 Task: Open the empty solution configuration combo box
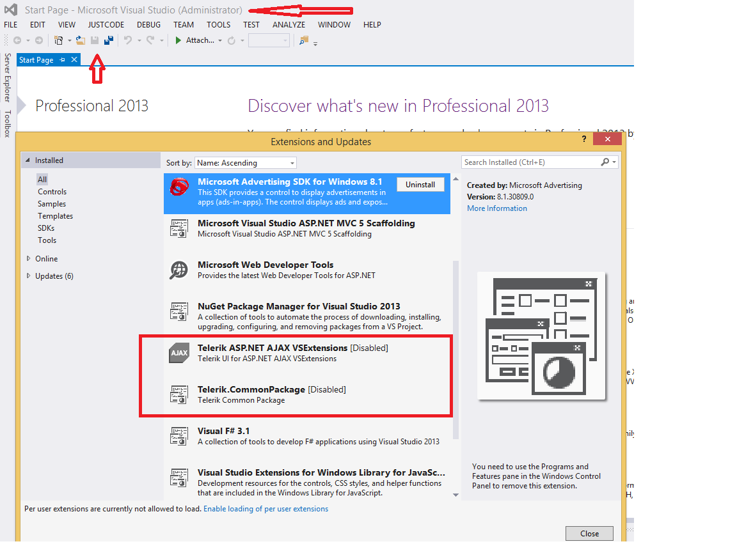(x=269, y=40)
